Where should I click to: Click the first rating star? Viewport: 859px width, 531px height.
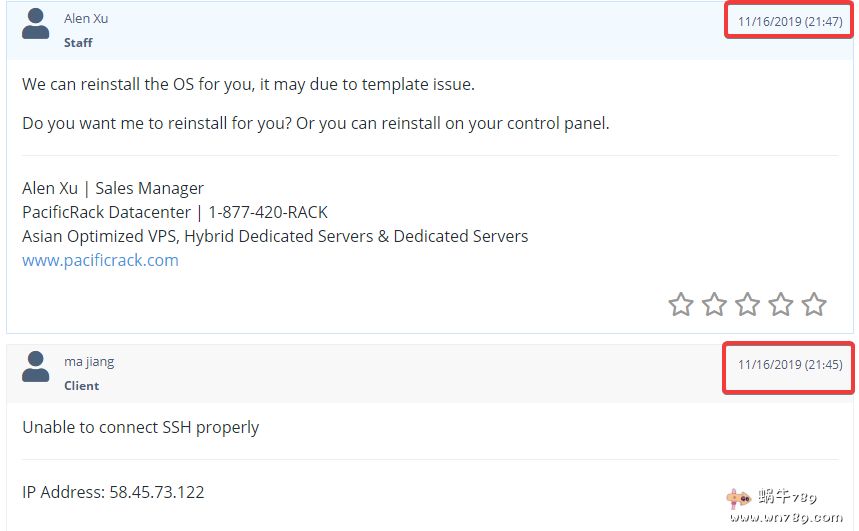click(x=681, y=304)
